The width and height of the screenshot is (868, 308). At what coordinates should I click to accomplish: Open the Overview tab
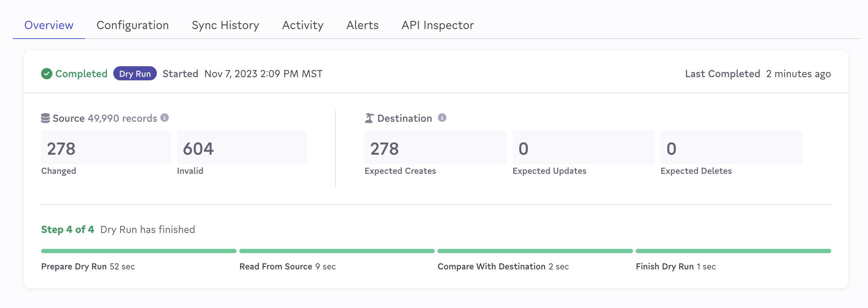[49, 25]
